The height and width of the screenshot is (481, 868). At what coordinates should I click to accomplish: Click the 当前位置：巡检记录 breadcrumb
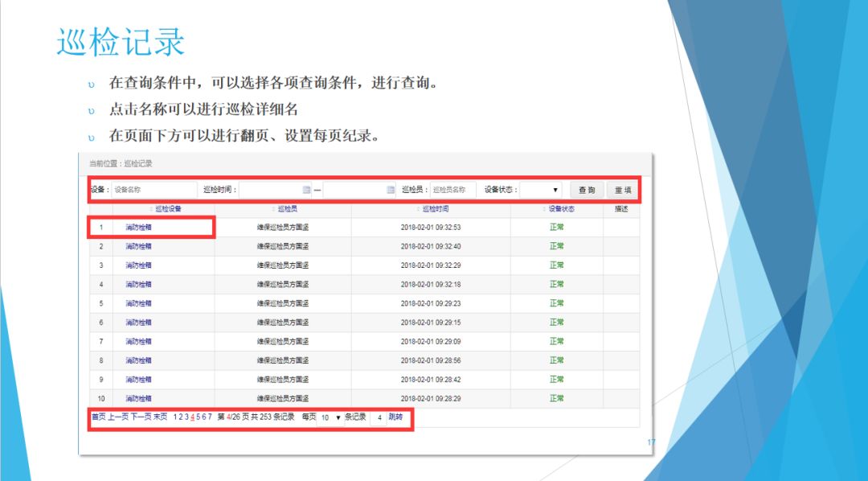tap(121, 163)
